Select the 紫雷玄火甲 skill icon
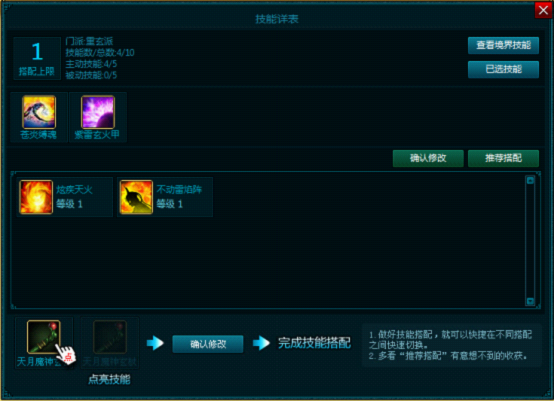The image size is (554, 402). pos(98,112)
